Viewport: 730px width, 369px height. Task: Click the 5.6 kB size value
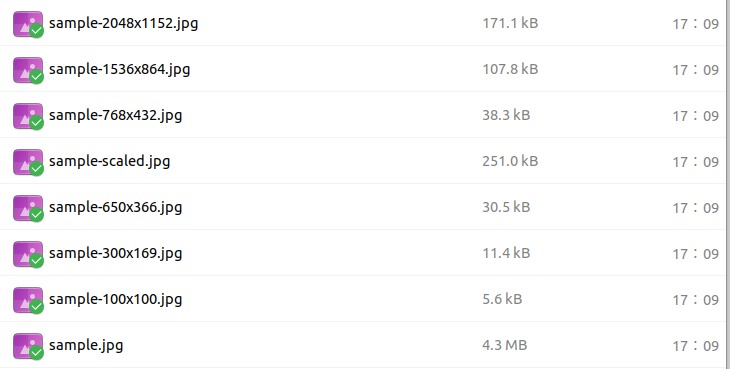point(502,299)
